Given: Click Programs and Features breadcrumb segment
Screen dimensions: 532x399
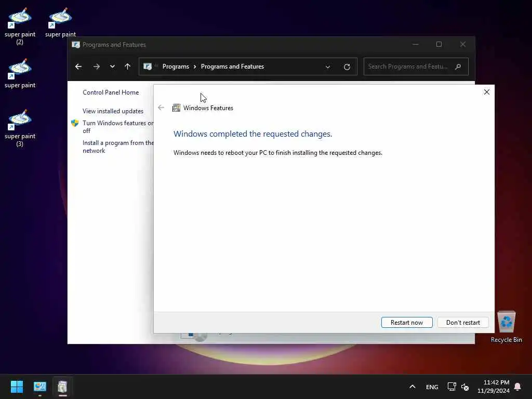Looking at the screenshot, I should point(232,66).
